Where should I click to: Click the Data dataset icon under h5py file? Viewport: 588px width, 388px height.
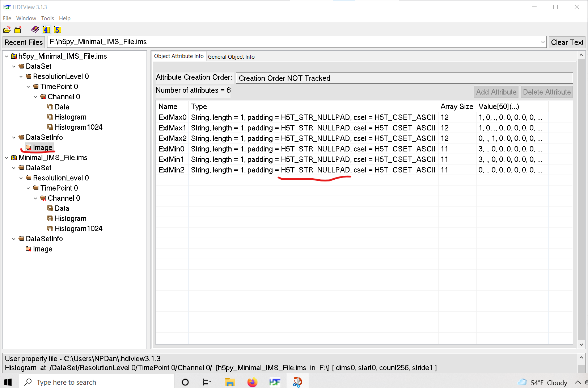pyautogui.click(x=50, y=107)
